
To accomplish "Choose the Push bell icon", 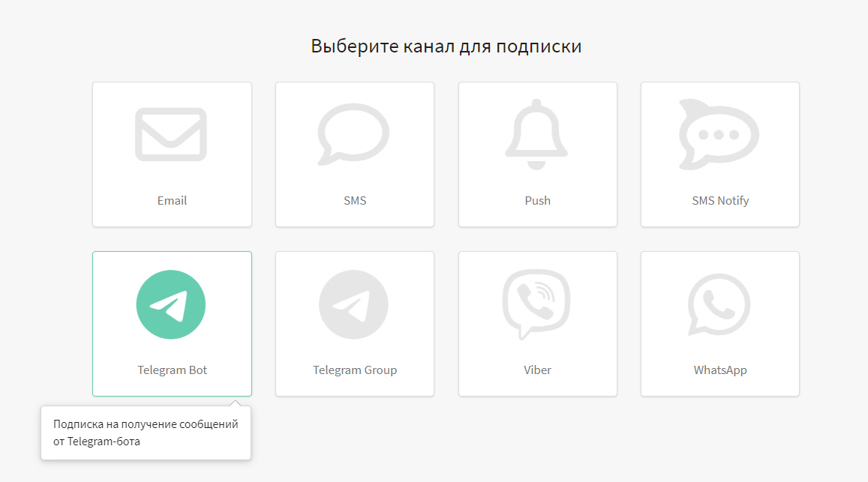I will 536,134.
